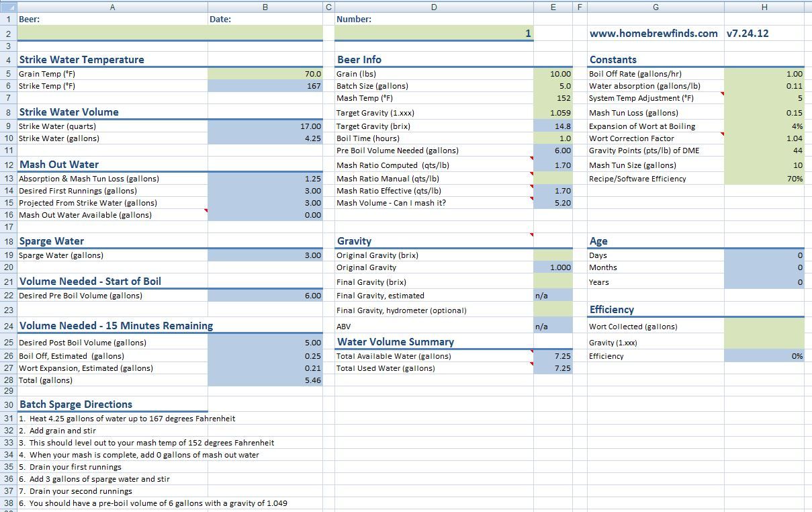Select column E header
This screenshot has width=812, height=512.
553,7
